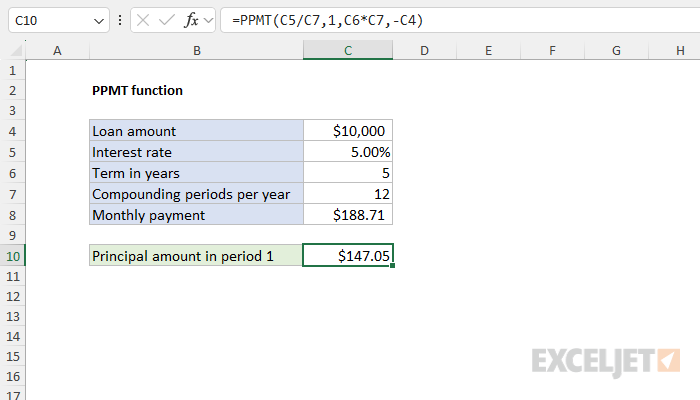
Task: Select row 4 header
Action: (12, 131)
